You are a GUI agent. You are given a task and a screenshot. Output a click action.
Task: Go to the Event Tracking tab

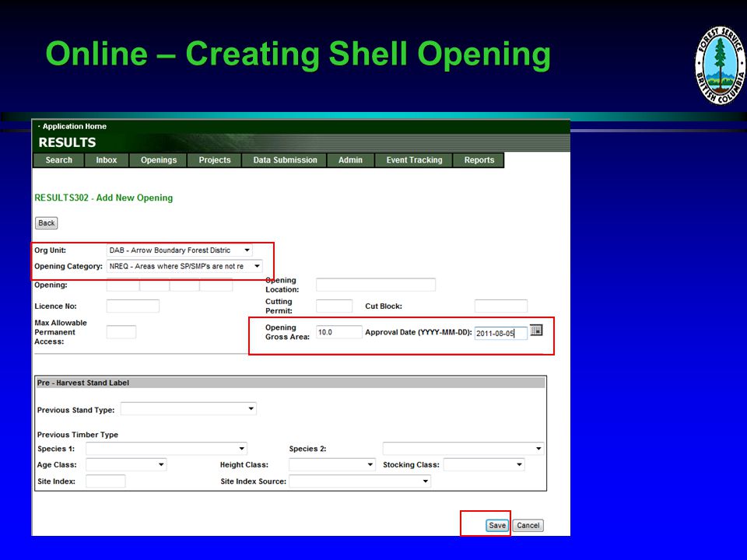click(414, 160)
